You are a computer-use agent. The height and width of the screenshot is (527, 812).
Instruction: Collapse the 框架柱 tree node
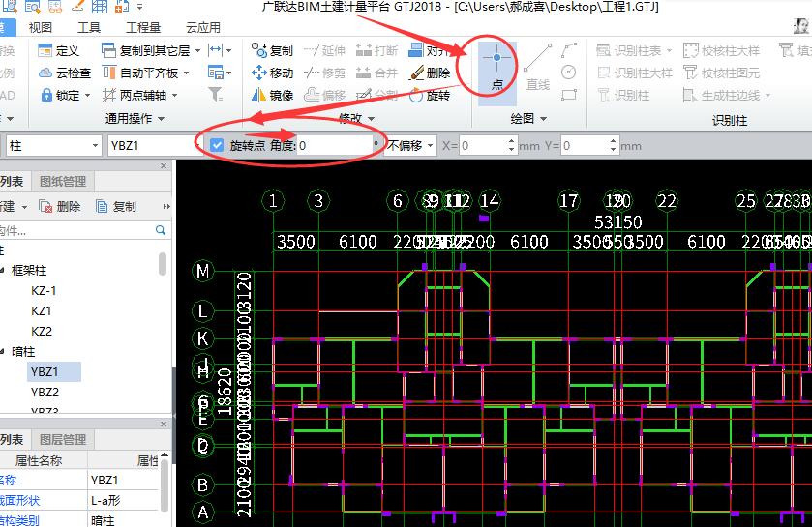pos(3,270)
